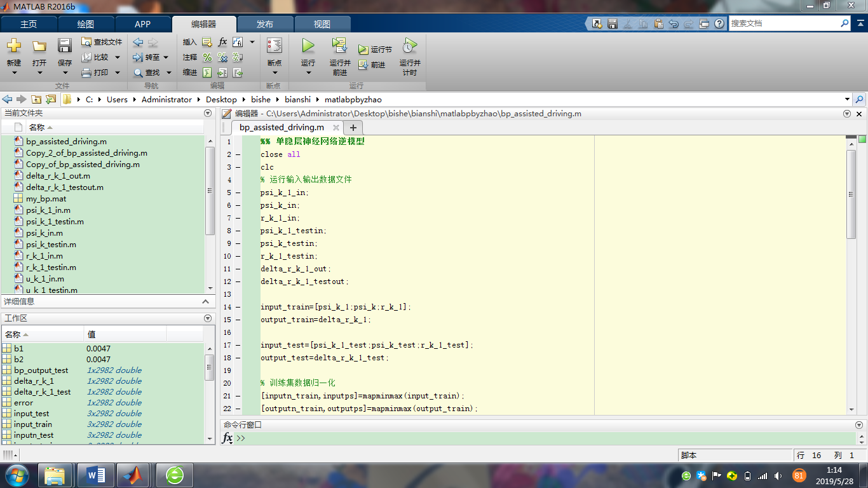The image size is (868, 488).
Task: Toggle breakpoint dash beside line 21
Action: [x=238, y=396]
